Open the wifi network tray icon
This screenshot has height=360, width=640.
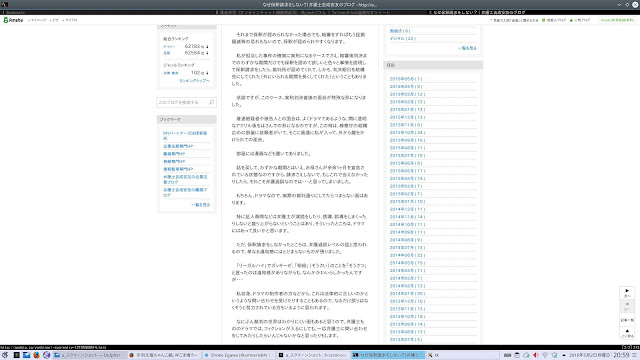point(545,355)
